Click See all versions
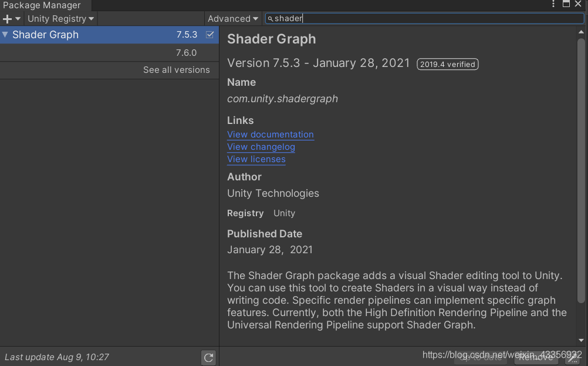The height and width of the screenshot is (366, 588). tap(176, 70)
